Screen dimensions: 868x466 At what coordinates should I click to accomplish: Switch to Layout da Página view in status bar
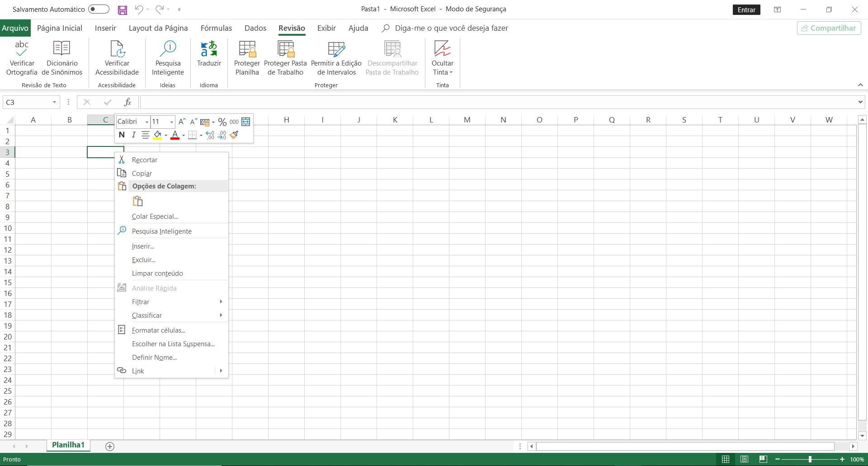click(744, 459)
